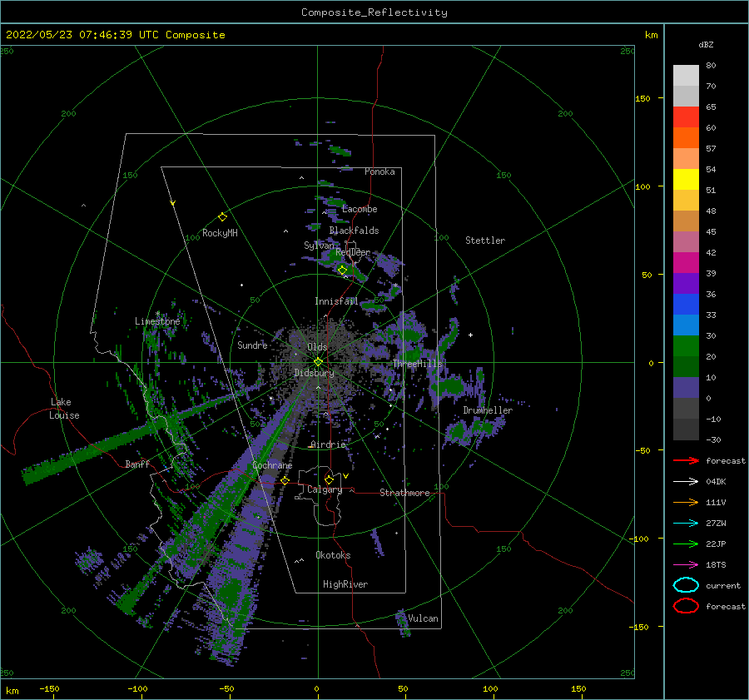Click the 'Sylvan' map label
749x700 pixels.
[319, 246]
